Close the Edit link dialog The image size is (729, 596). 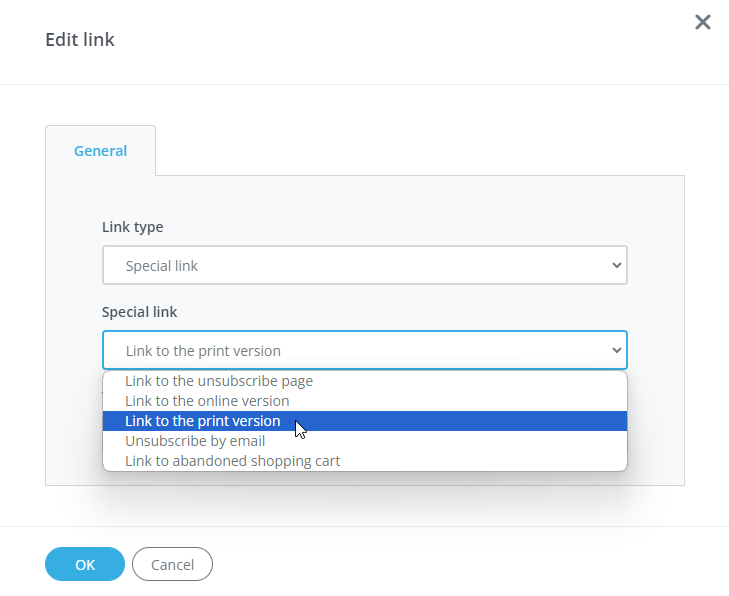pyautogui.click(x=703, y=22)
